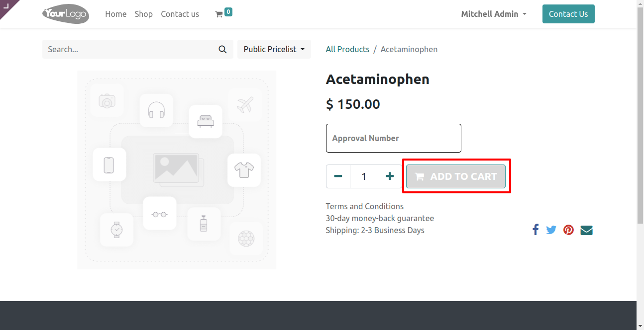The image size is (644, 330).
Task: Click the teal Contact Us button
Action: click(568, 14)
